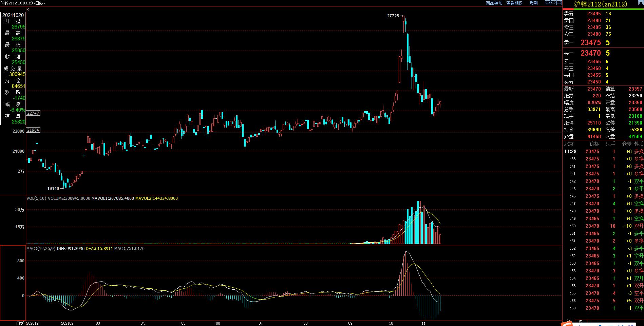Click the MACD(12,26,9) indicator label

[41, 249]
